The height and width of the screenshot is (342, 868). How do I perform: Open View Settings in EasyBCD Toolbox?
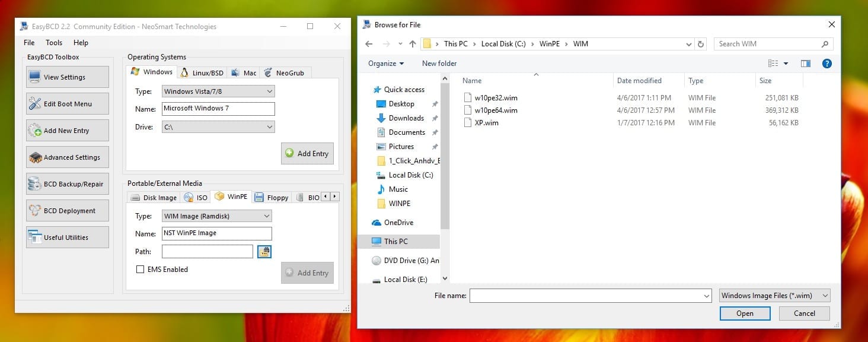pyautogui.click(x=67, y=77)
